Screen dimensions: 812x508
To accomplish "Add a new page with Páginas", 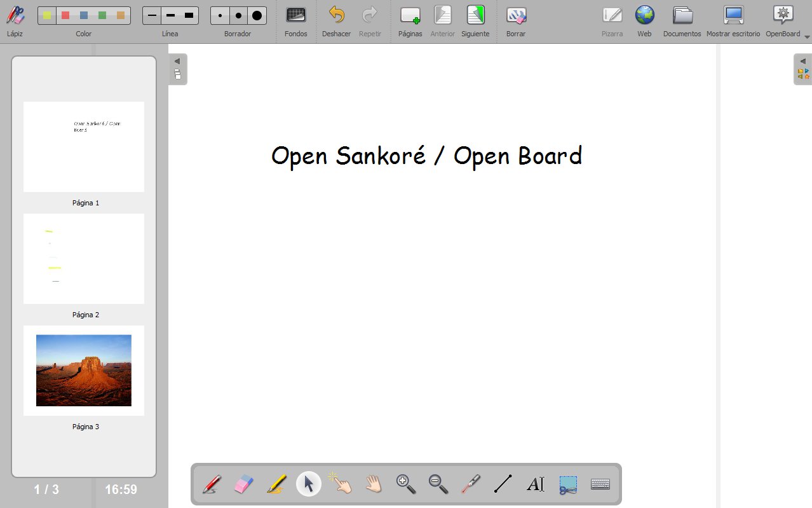I will [410, 21].
